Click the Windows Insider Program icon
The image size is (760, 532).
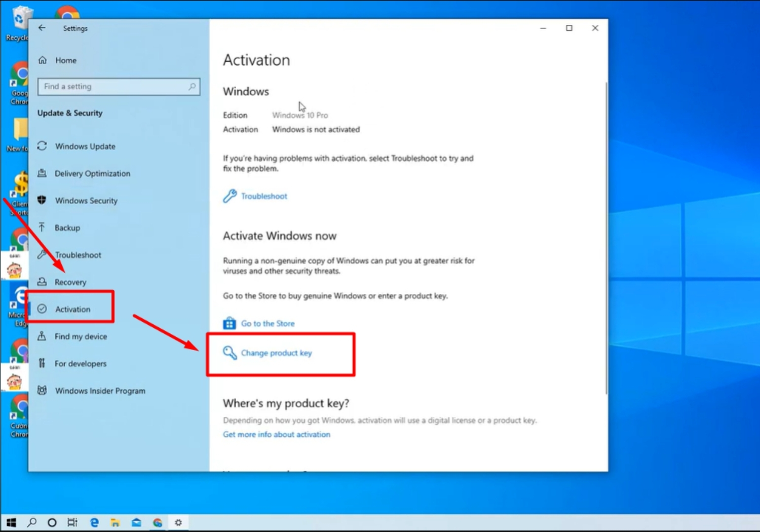[x=42, y=391]
